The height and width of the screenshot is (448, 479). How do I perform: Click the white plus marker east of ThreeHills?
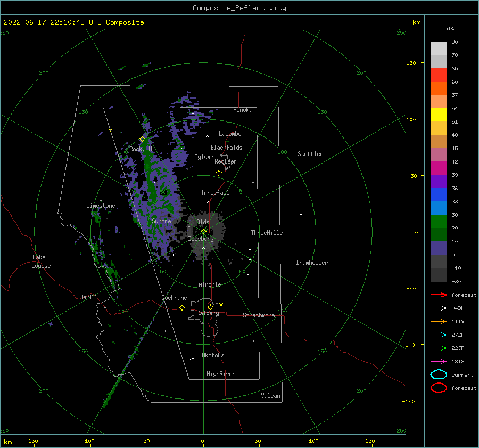tap(301, 214)
